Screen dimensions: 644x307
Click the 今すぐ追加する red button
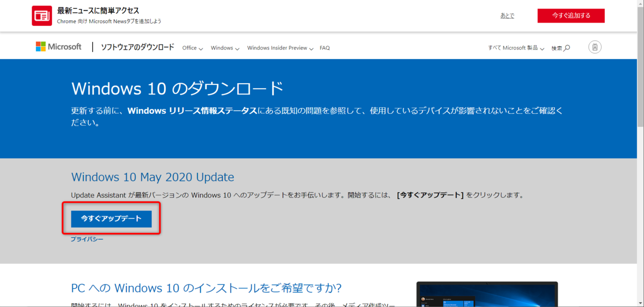tap(571, 16)
